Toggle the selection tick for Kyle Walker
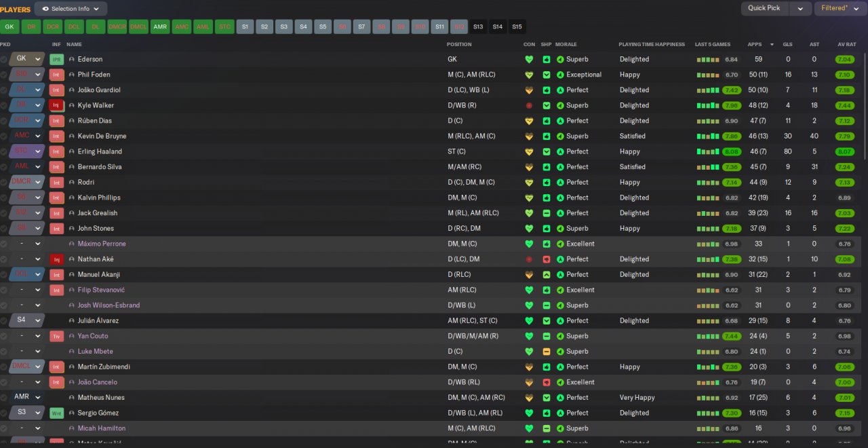The width and height of the screenshot is (868, 448). [4, 105]
